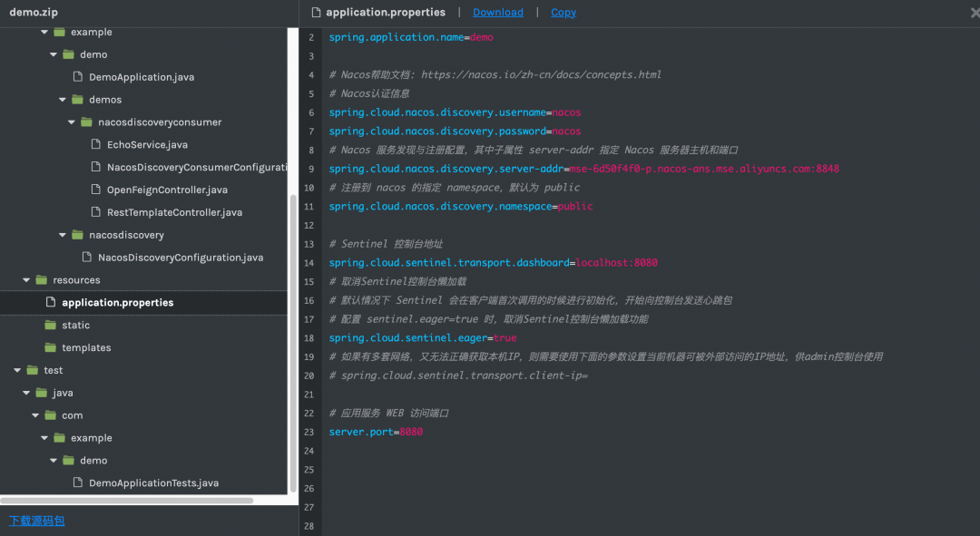Collapse the resources folder arrow
This screenshot has width=980, height=536.
[x=26, y=280]
